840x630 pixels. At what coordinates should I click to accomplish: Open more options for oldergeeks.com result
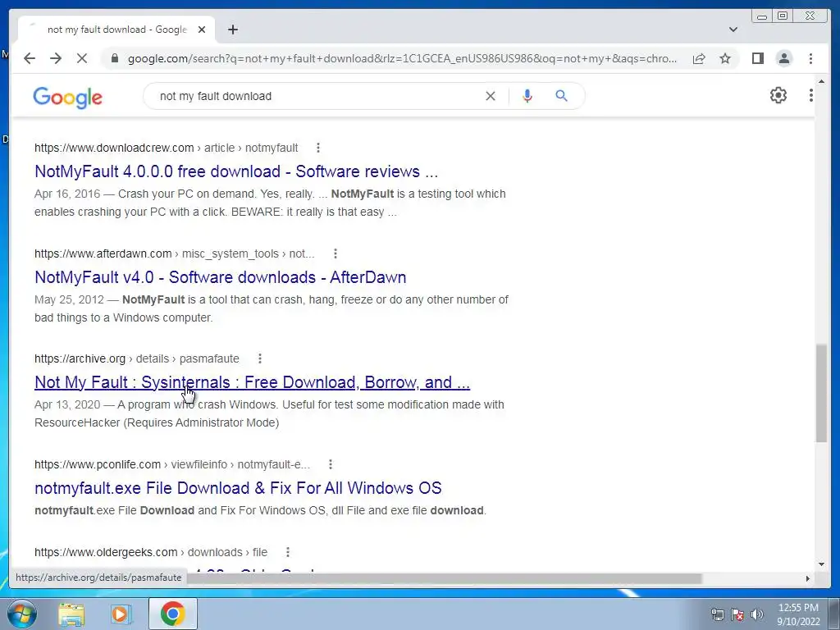288,552
